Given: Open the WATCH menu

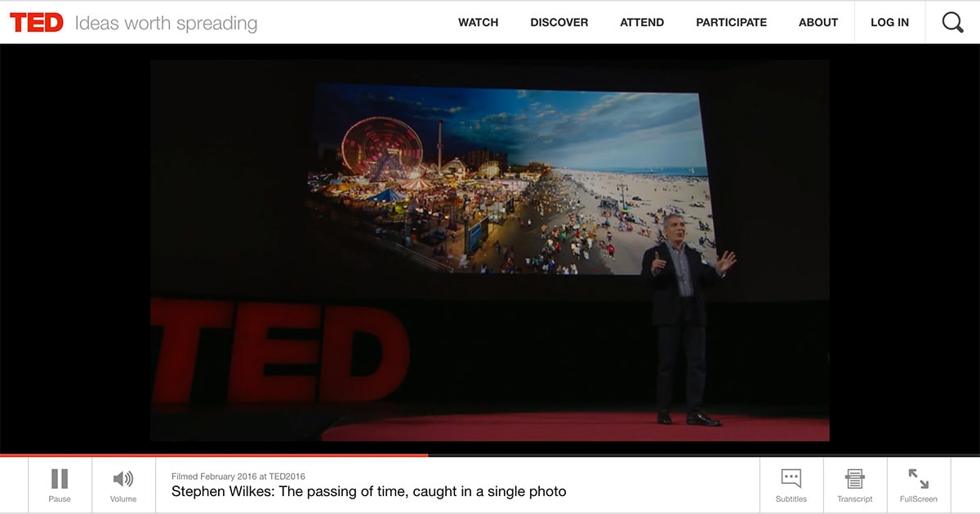Looking at the screenshot, I should [478, 23].
